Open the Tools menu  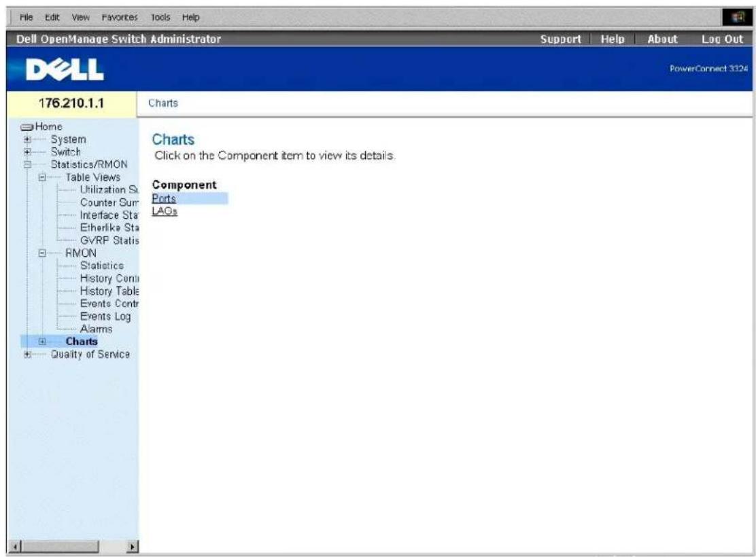pyautogui.click(x=160, y=18)
